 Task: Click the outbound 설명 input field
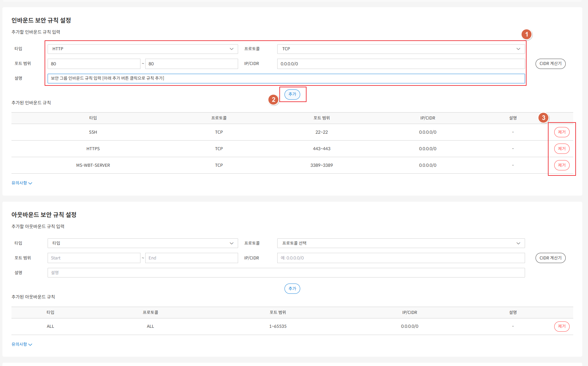pyautogui.click(x=286, y=273)
